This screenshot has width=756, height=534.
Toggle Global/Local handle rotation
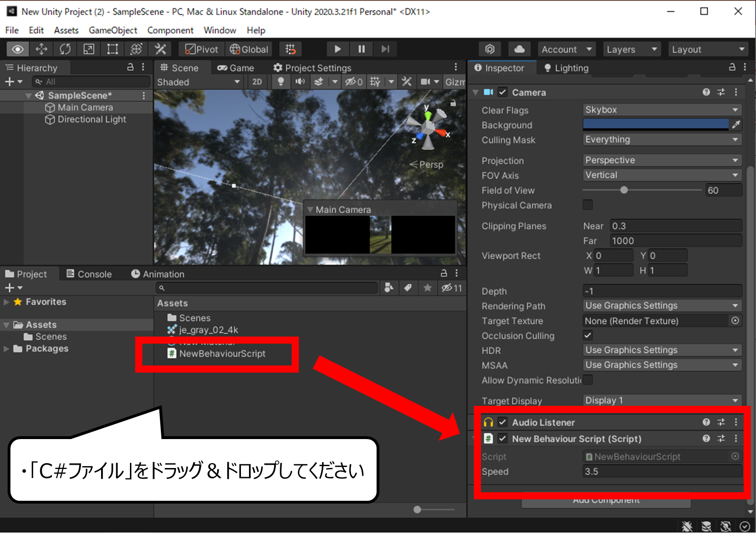(249, 49)
